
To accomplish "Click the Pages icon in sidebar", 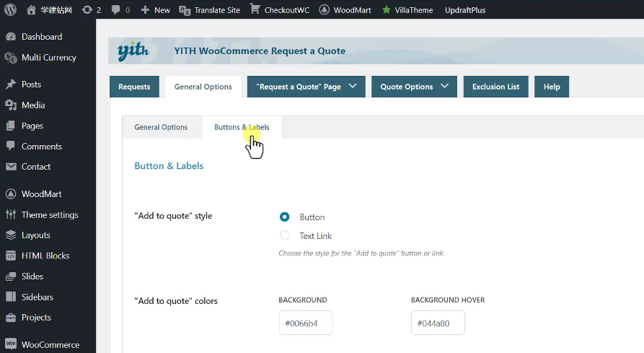I will pos(11,126).
